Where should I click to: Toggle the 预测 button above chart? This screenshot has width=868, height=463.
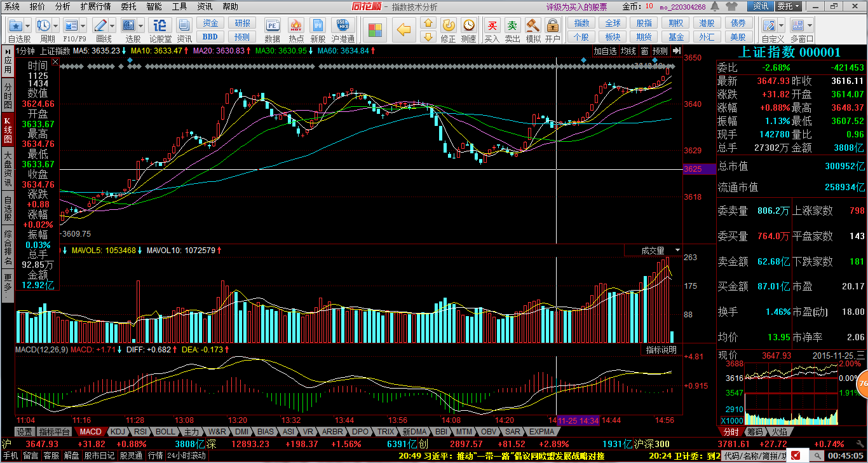(660, 51)
